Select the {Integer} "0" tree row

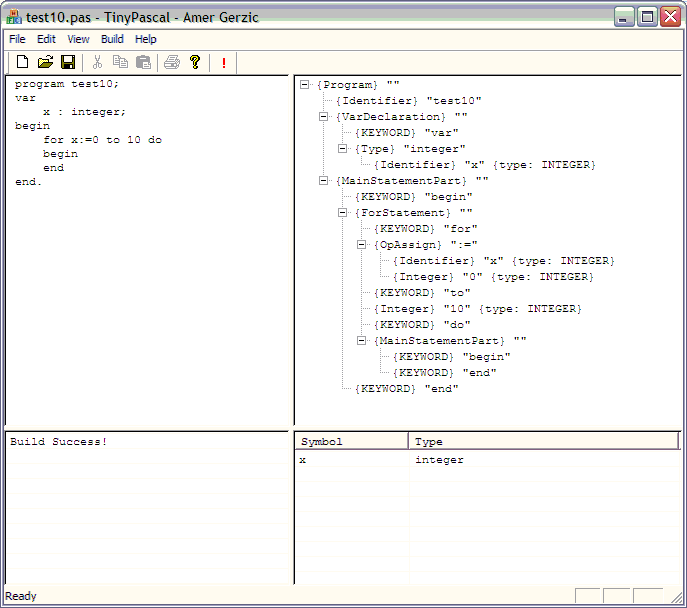tap(493, 277)
